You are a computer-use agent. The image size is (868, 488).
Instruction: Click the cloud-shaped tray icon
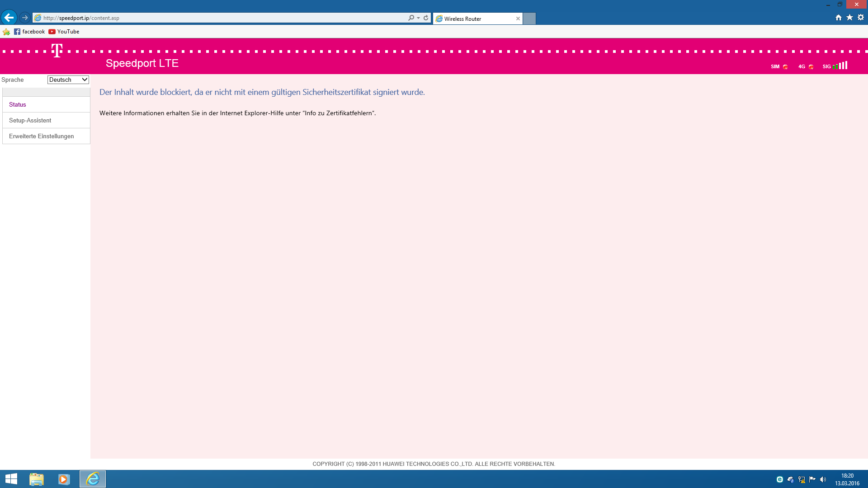(791, 479)
